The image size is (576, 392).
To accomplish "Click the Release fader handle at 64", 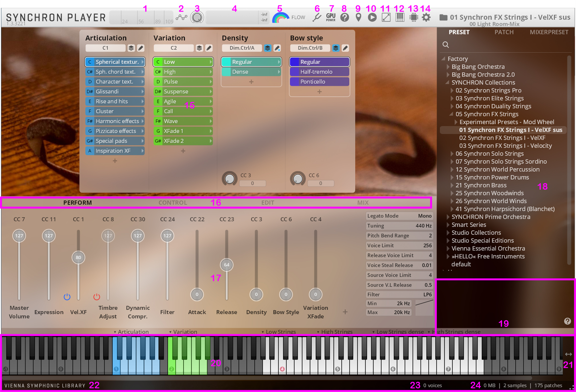I will (227, 265).
